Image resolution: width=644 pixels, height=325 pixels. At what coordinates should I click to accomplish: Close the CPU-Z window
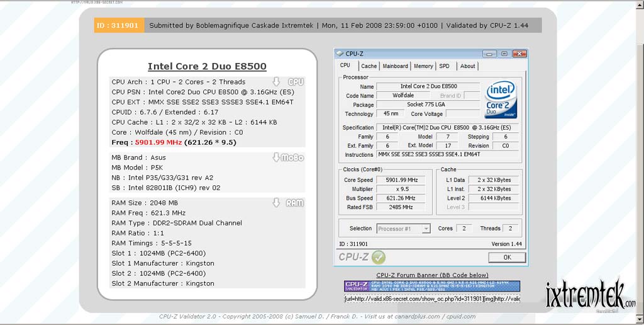(519, 54)
